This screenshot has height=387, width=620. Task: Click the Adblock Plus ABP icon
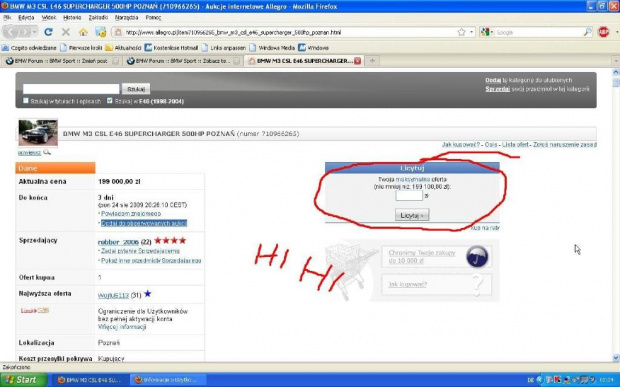point(603,32)
